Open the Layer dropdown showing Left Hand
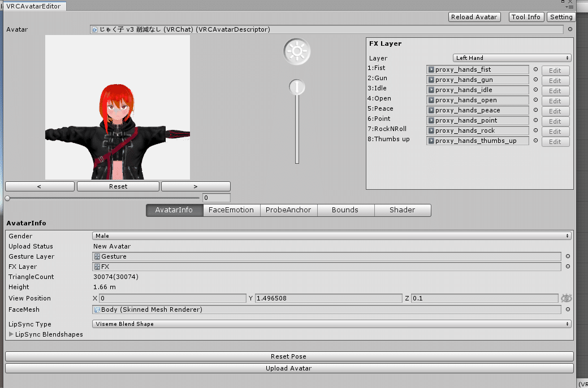Image resolution: width=588 pixels, height=388 pixels. point(512,58)
